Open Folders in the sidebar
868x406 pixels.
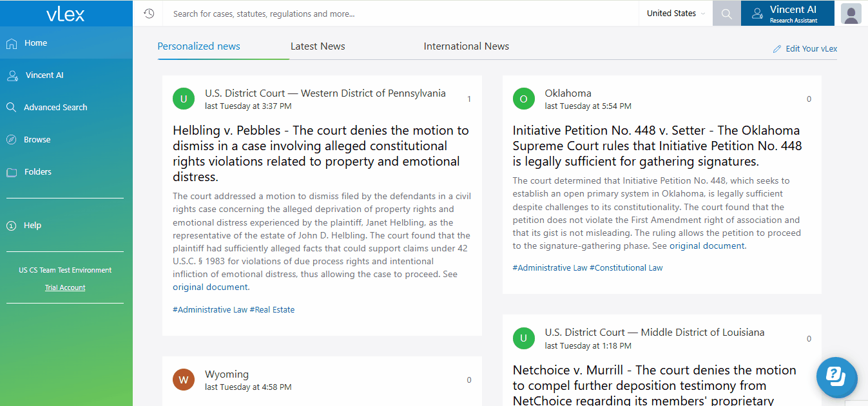coord(38,172)
